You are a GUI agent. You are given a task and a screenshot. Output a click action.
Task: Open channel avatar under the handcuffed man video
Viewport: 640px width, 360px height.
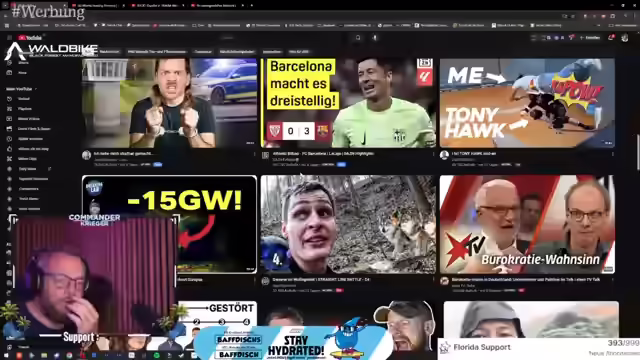click(x=86, y=155)
